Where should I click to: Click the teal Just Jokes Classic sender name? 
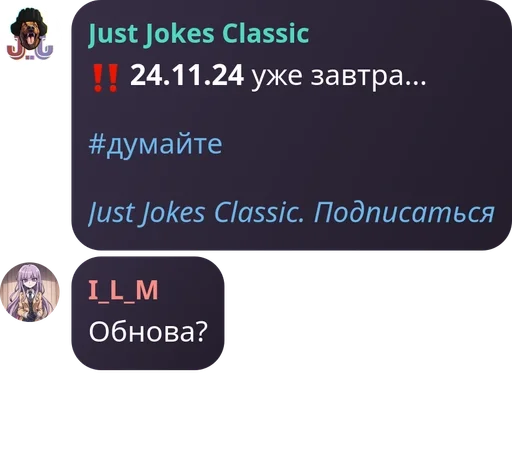(x=199, y=34)
